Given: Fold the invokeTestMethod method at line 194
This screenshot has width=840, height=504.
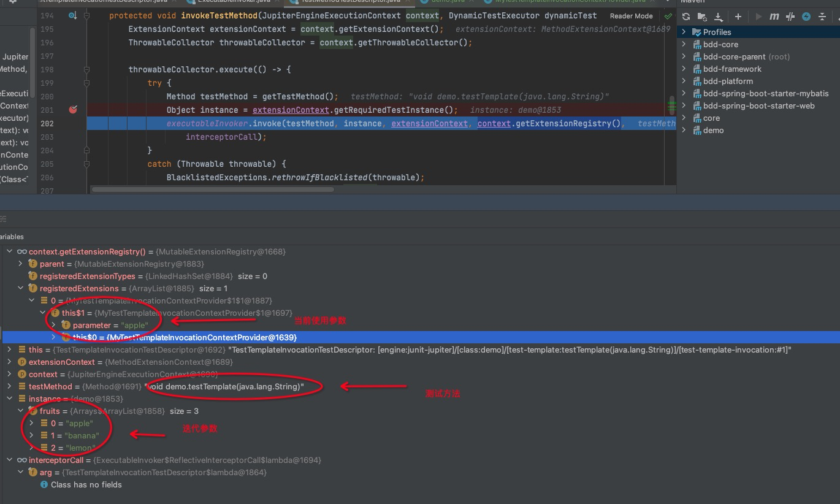Looking at the screenshot, I should point(88,15).
